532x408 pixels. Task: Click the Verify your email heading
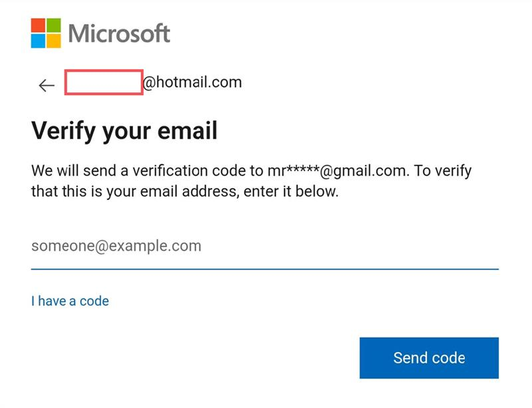pyautogui.click(x=124, y=131)
